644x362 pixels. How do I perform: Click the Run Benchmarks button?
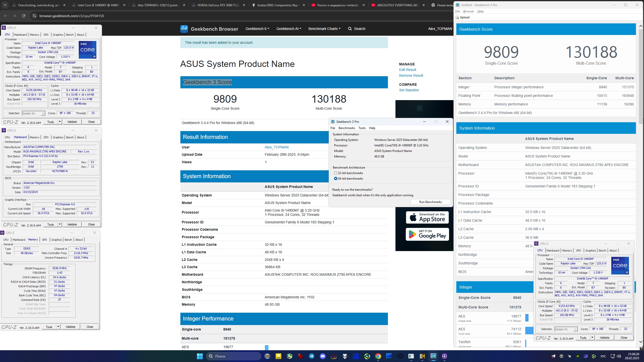click(x=430, y=202)
